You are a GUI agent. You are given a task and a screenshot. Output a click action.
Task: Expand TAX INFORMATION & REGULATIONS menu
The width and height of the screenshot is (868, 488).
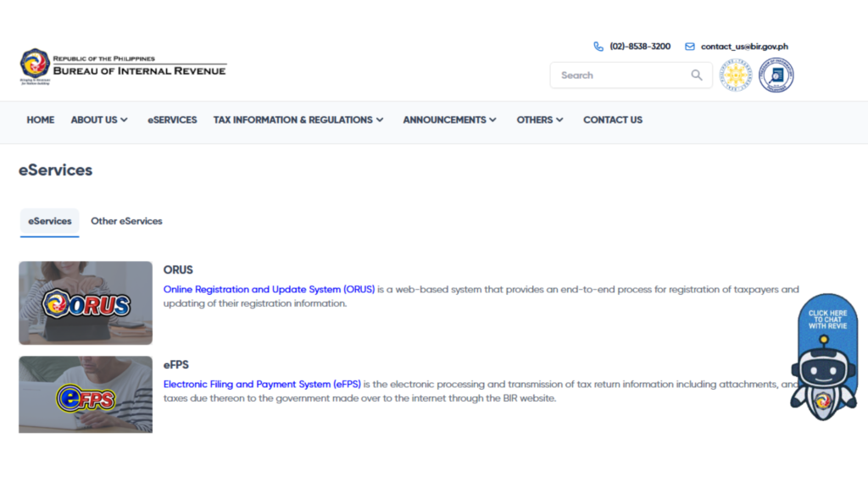click(298, 120)
